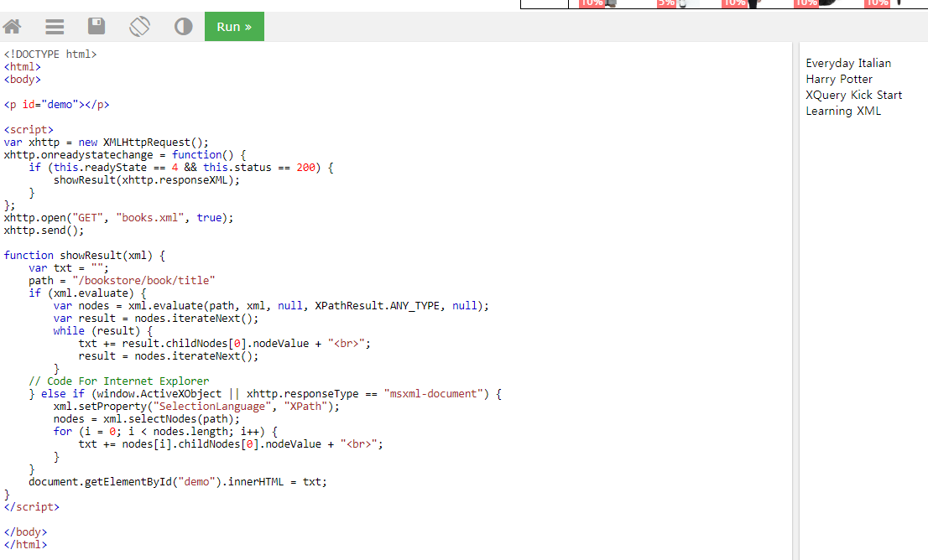
Task: Click the closing </script> tag line
Action: 31,507
